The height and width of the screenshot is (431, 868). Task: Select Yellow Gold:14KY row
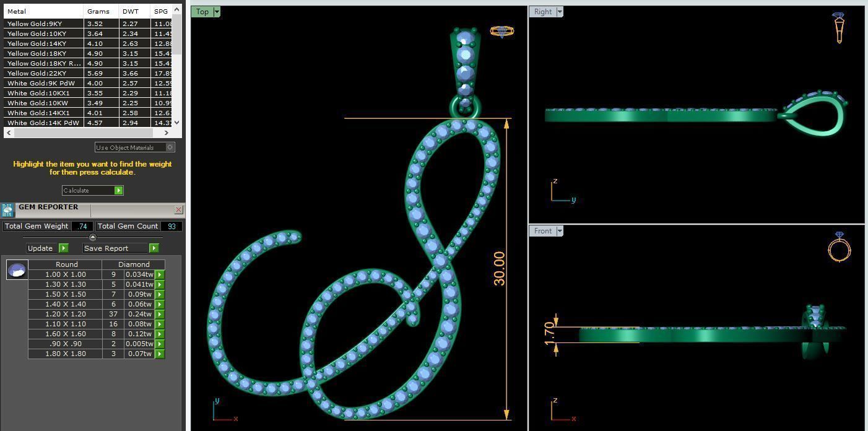click(88, 43)
